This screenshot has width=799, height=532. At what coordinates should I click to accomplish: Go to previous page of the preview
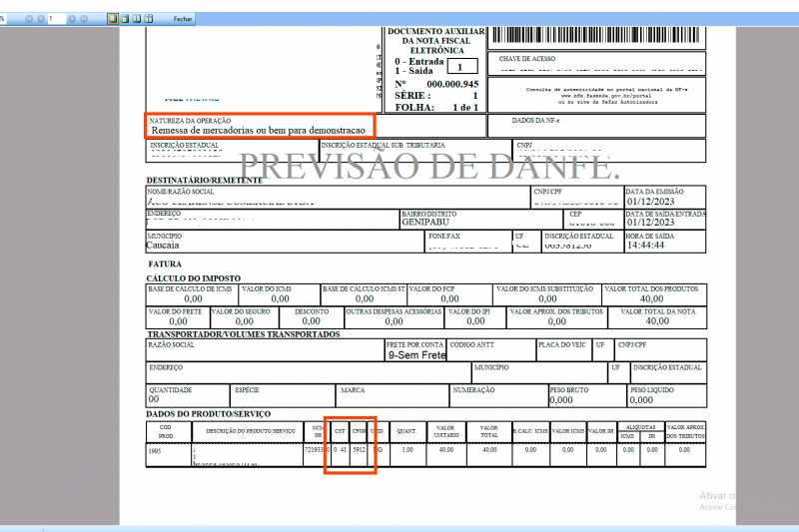pos(41,19)
